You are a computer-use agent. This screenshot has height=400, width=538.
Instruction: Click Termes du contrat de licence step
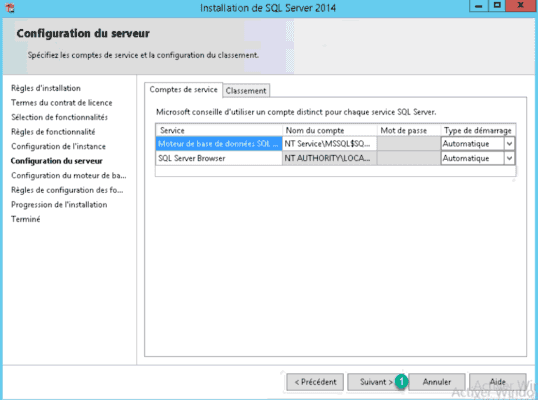[61, 103]
